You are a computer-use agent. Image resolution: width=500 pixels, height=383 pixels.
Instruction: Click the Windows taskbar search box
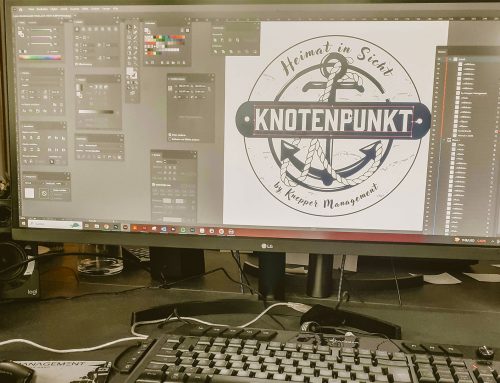(x=55, y=224)
